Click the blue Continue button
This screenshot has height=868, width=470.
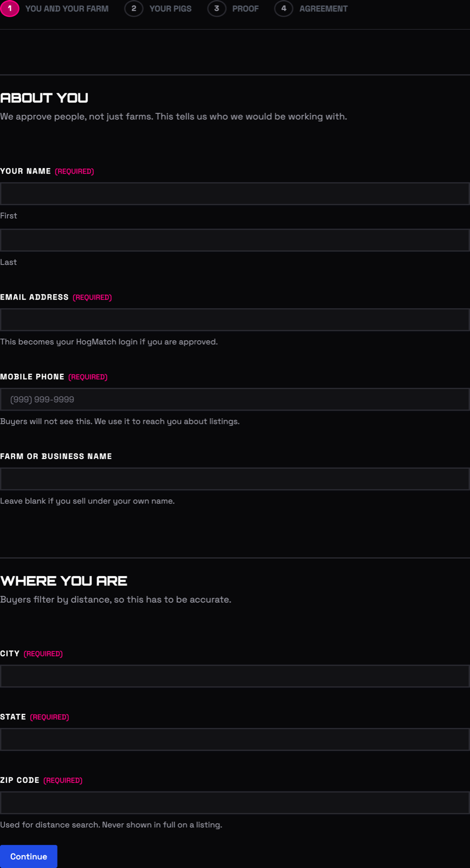pyautogui.click(x=29, y=857)
